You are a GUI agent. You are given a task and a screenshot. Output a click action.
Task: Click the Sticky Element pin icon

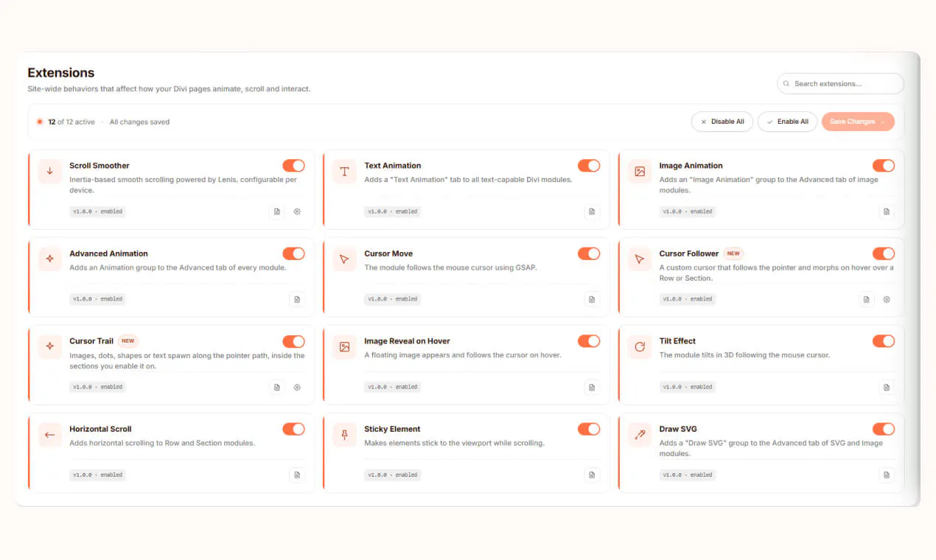tap(344, 435)
